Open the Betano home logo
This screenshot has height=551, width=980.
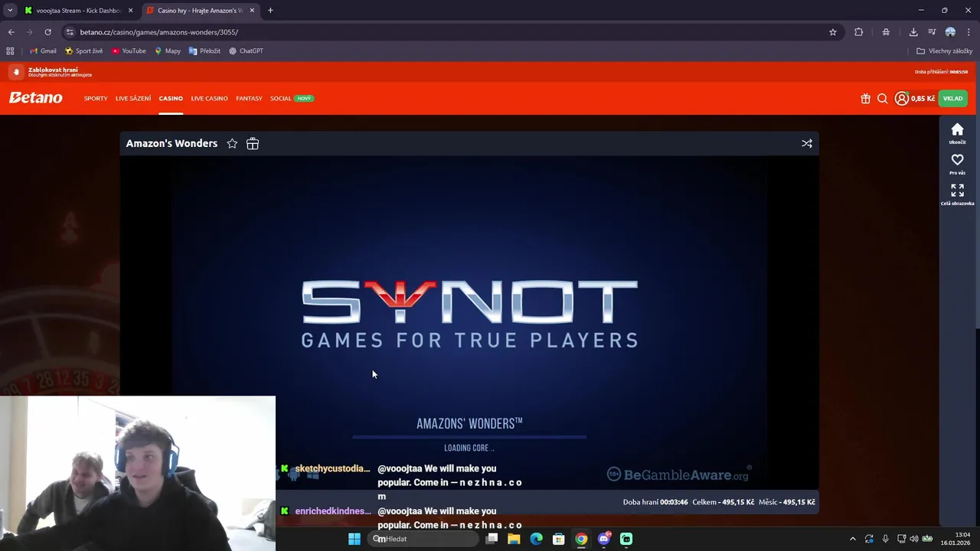(x=36, y=98)
